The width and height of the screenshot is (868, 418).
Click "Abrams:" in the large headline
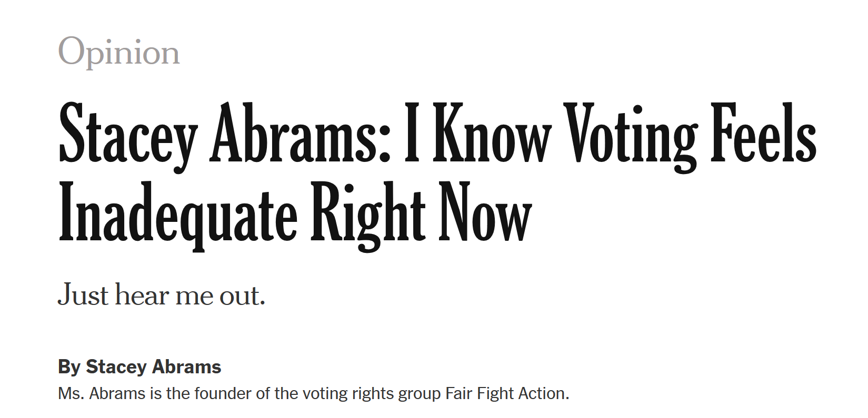click(x=300, y=132)
